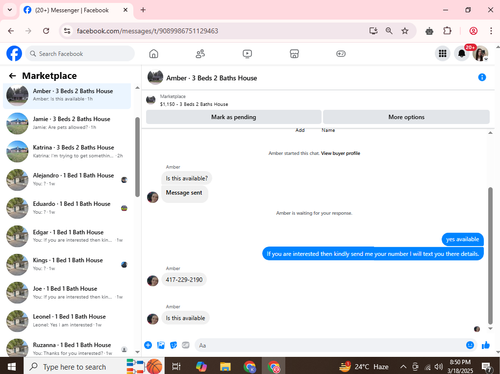Click the Facebook logo

[14, 53]
